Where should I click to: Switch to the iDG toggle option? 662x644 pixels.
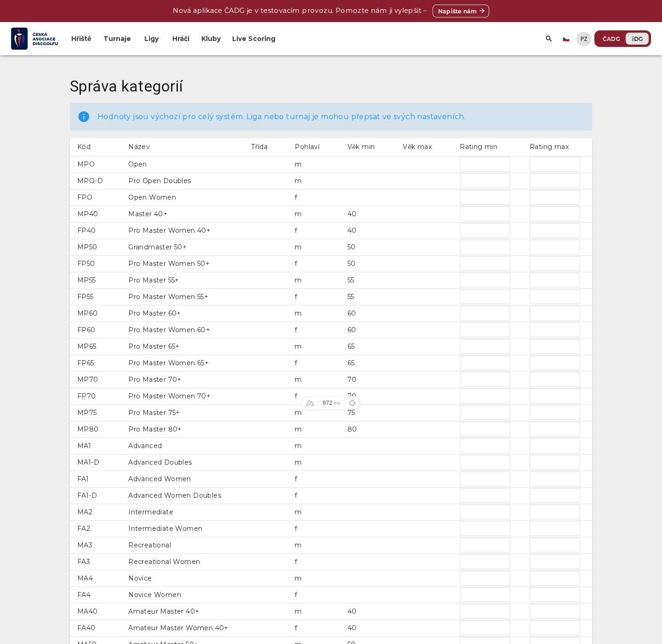click(637, 39)
